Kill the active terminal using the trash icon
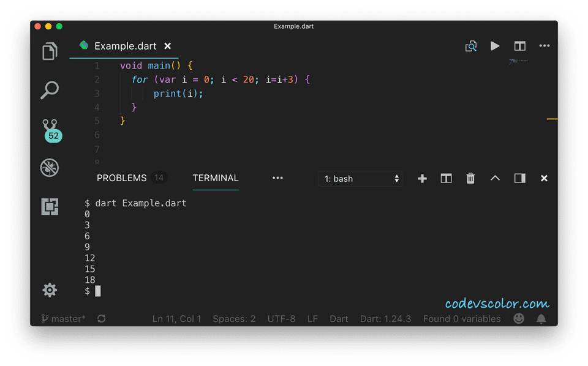This screenshot has width=588, height=366. point(470,178)
